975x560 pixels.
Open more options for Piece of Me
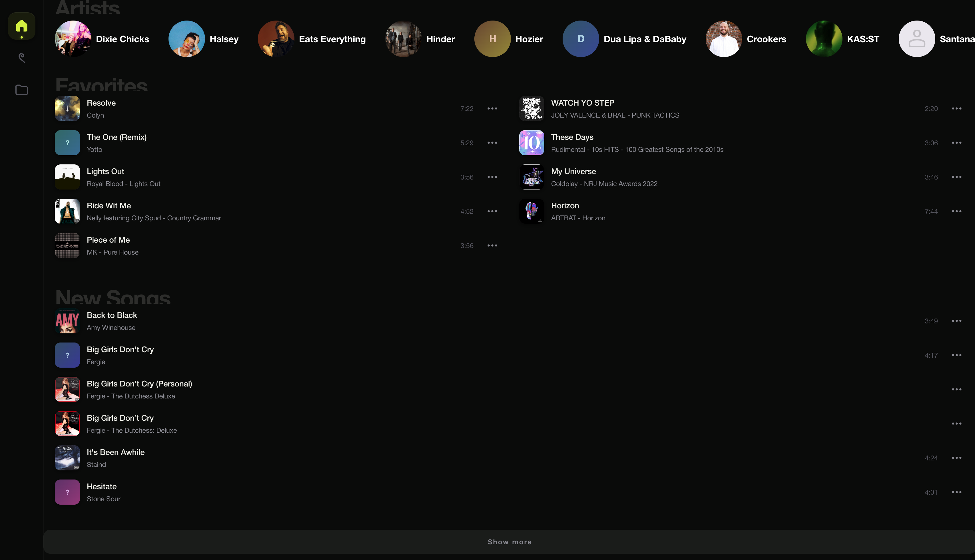492,245
